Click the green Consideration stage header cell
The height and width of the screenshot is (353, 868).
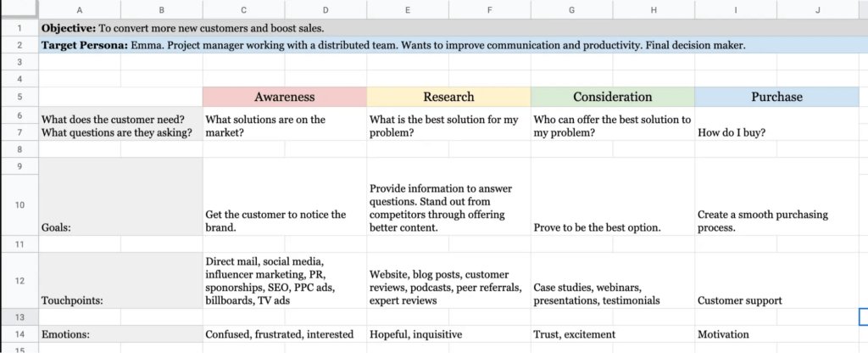tap(612, 97)
